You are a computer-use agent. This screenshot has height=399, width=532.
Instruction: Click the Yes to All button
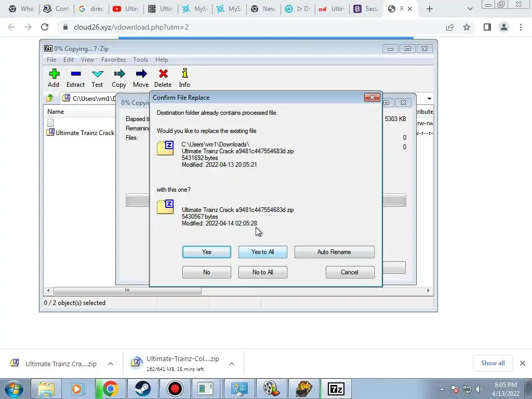click(x=262, y=252)
